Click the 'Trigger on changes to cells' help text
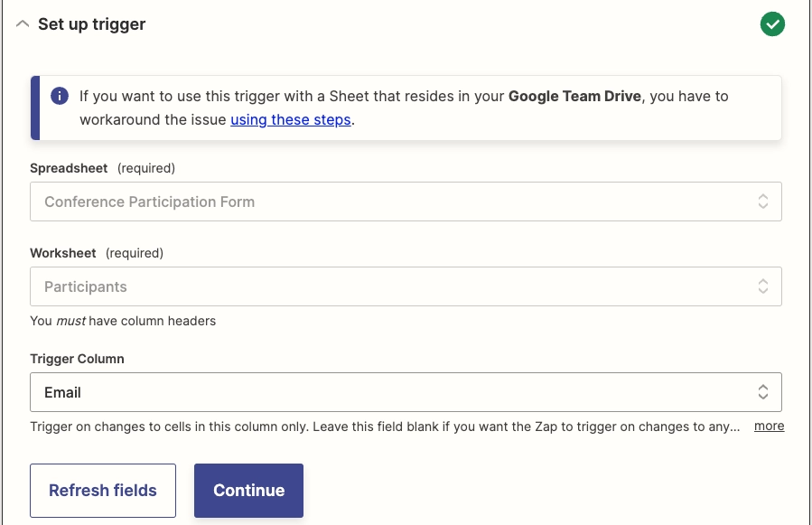 click(385, 427)
